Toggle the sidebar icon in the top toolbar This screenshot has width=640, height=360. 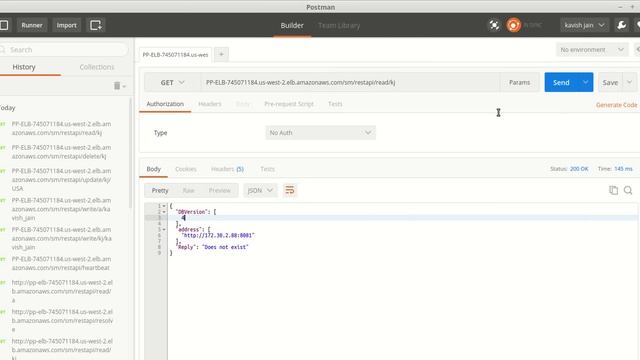[x=4, y=25]
